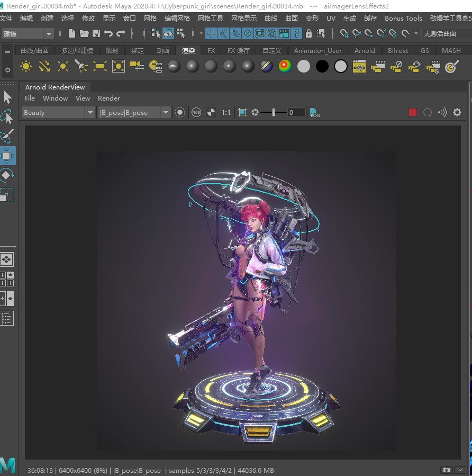
Task: Pick the arrow Select tool in the toolbox
Action: (x=7, y=97)
